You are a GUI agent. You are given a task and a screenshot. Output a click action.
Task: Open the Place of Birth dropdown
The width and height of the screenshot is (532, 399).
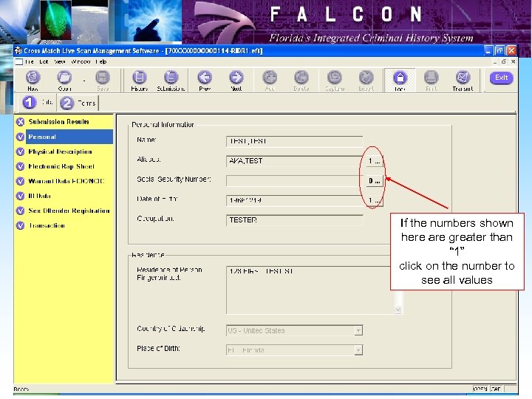tap(358, 349)
